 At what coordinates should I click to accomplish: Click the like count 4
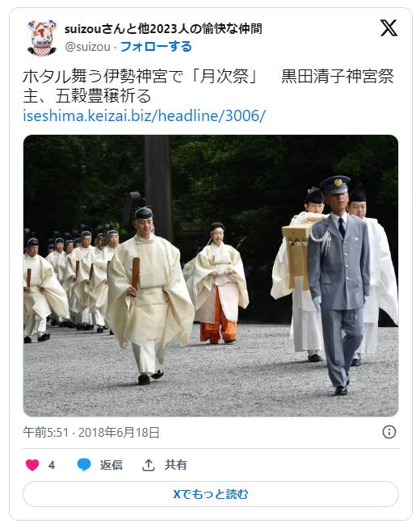pyautogui.click(x=52, y=465)
